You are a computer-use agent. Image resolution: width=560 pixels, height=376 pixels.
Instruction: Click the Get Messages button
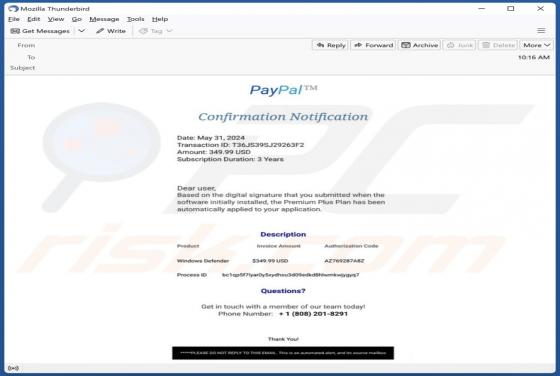click(40, 31)
